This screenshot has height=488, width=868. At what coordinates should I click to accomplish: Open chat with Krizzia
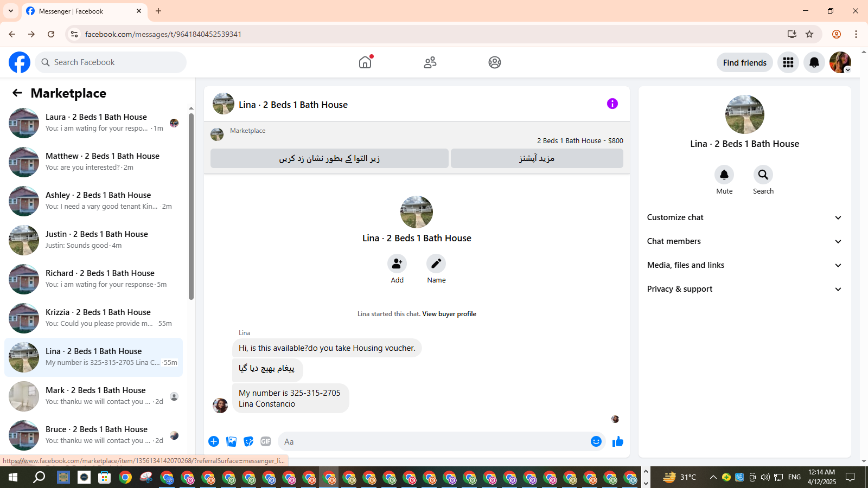click(x=93, y=318)
